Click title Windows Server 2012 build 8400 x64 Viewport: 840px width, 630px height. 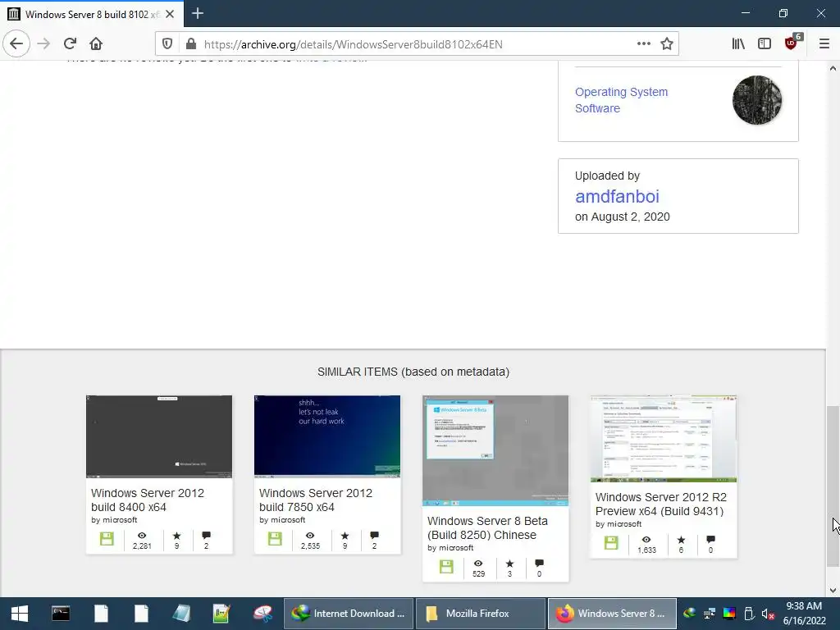click(148, 500)
